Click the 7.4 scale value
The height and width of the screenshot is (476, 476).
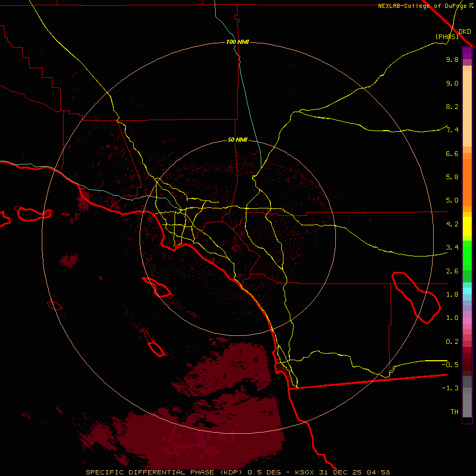coord(452,130)
